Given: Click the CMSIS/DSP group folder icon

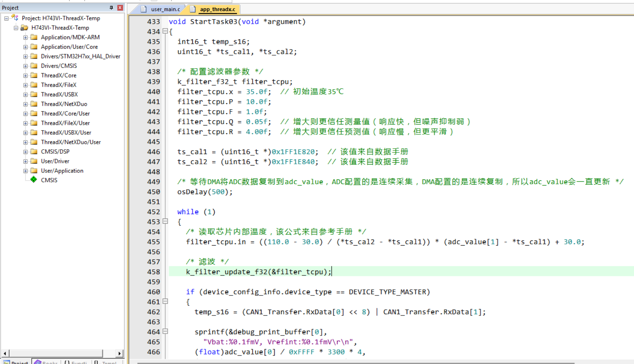Looking at the screenshot, I should [x=34, y=152].
